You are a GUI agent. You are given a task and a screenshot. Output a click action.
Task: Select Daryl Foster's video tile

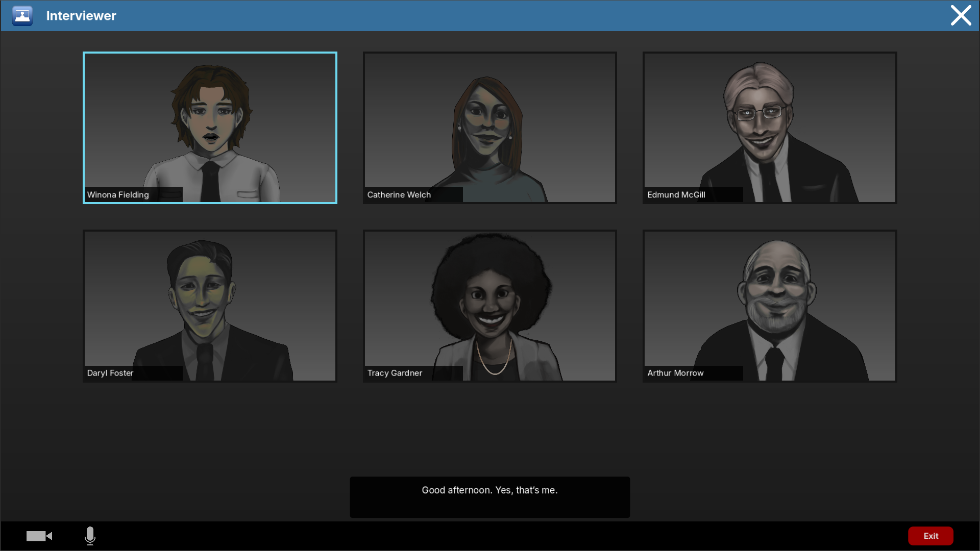[x=210, y=306]
